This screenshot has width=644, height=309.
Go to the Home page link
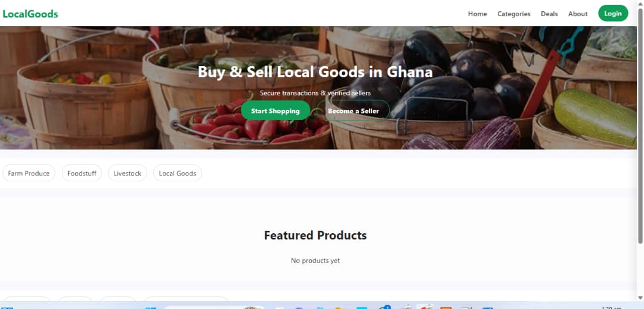pos(477,14)
